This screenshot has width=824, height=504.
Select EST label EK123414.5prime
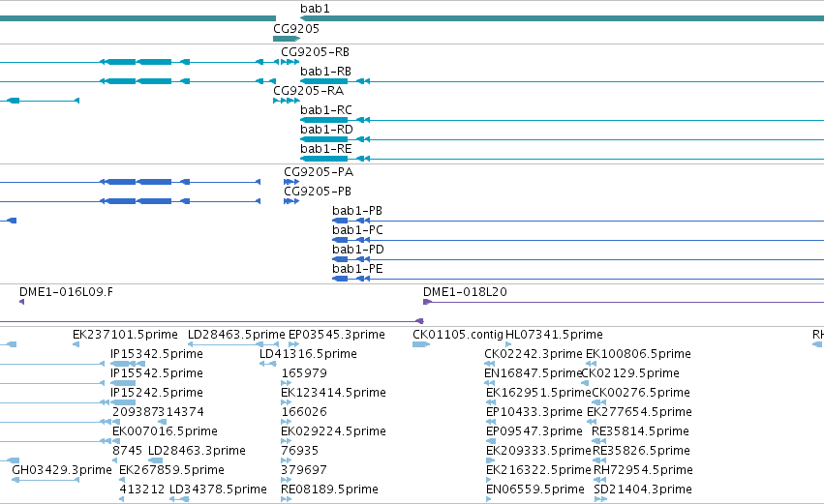pyautogui.click(x=333, y=393)
